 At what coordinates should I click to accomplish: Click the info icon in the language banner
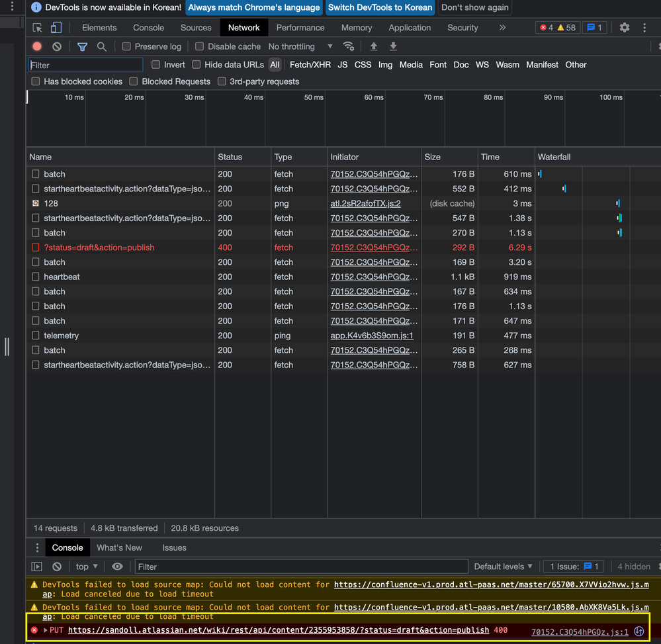(x=36, y=7)
